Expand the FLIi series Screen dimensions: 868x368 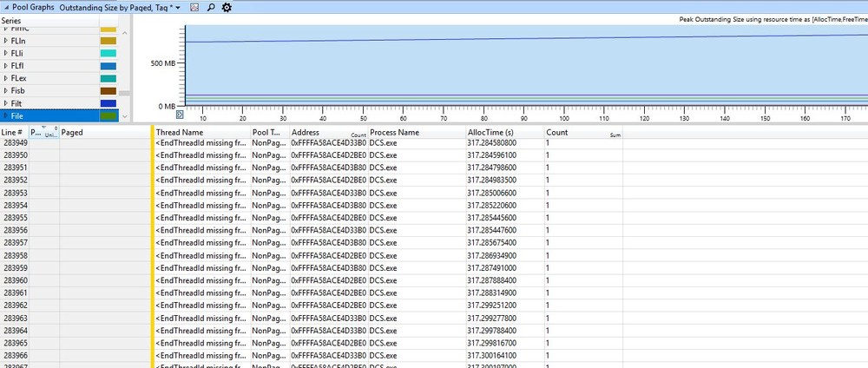pyautogui.click(x=6, y=54)
